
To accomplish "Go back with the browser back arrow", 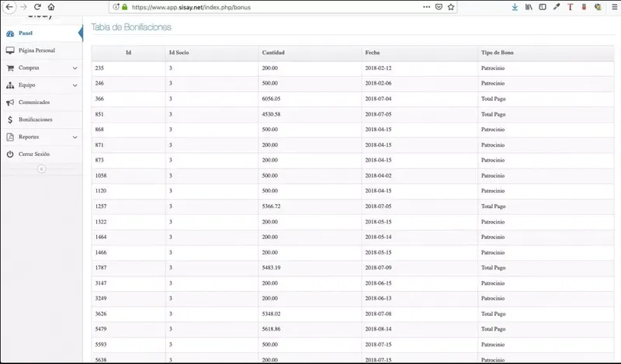I will pos(9,7).
